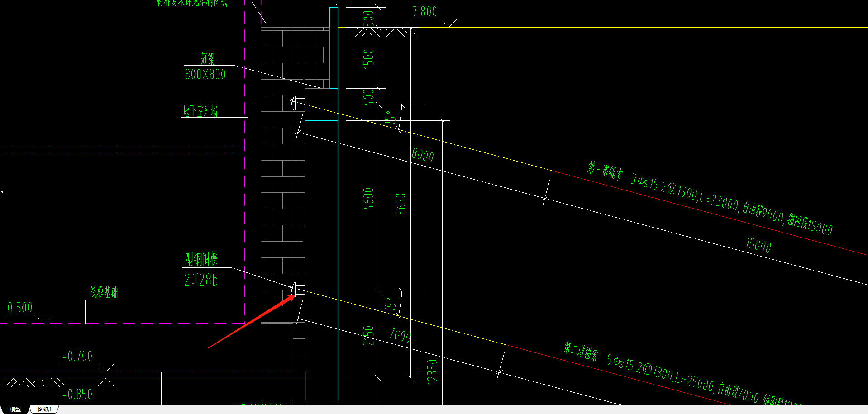868x414 pixels.
Task: Select the 8000 free-length dimension
Action: tap(423, 155)
